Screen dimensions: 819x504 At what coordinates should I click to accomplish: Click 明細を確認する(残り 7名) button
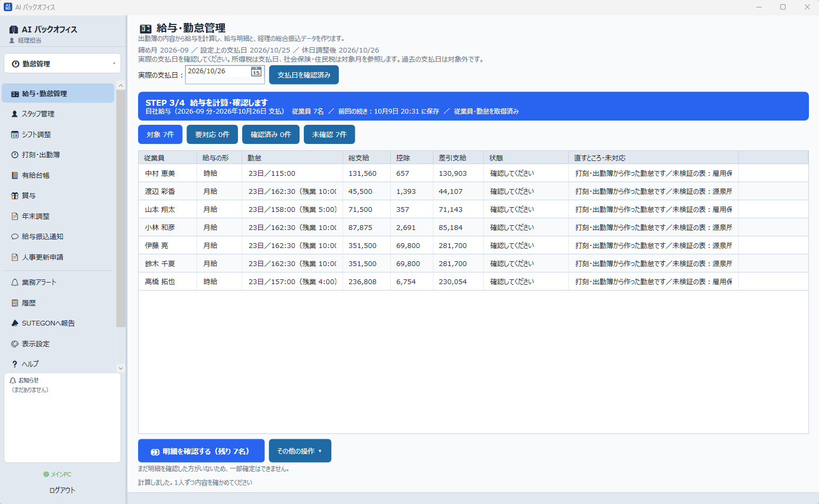[201, 451]
